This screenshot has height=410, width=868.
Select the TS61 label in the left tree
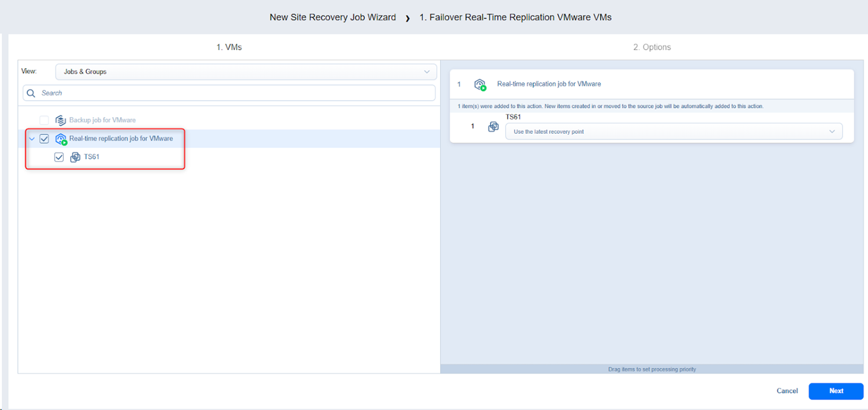tap(92, 157)
